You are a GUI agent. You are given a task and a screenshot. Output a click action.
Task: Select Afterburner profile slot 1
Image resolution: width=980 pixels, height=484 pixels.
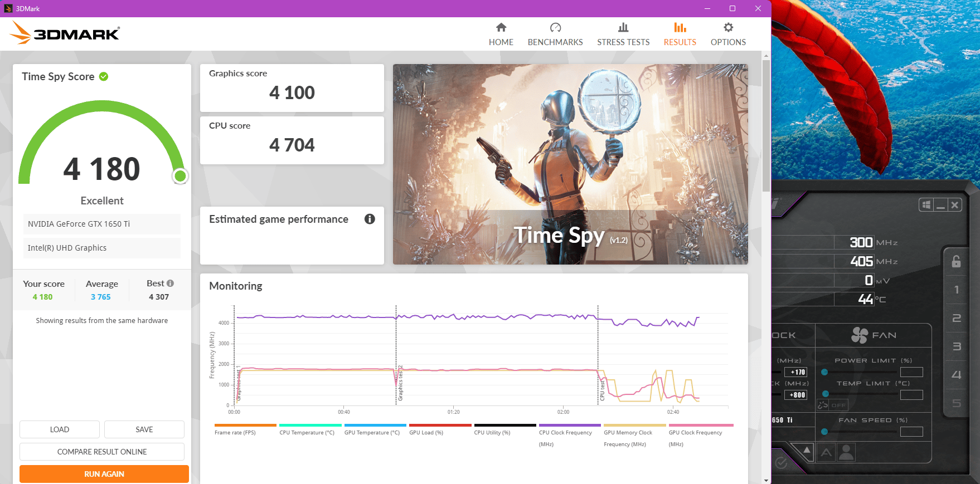[x=957, y=290]
